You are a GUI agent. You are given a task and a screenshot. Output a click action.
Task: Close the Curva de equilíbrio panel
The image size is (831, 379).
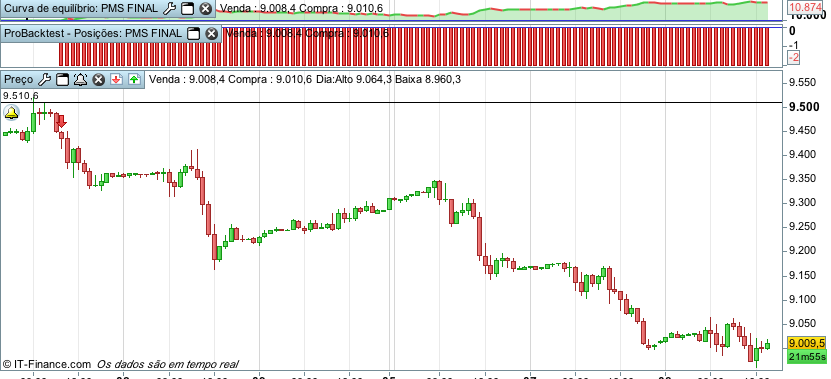point(206,8)
